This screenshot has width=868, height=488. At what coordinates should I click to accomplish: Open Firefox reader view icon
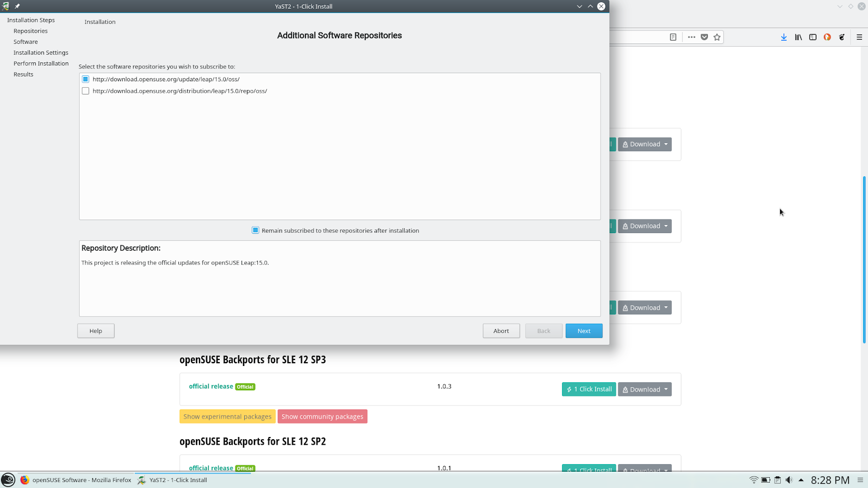tap(673, 37)
